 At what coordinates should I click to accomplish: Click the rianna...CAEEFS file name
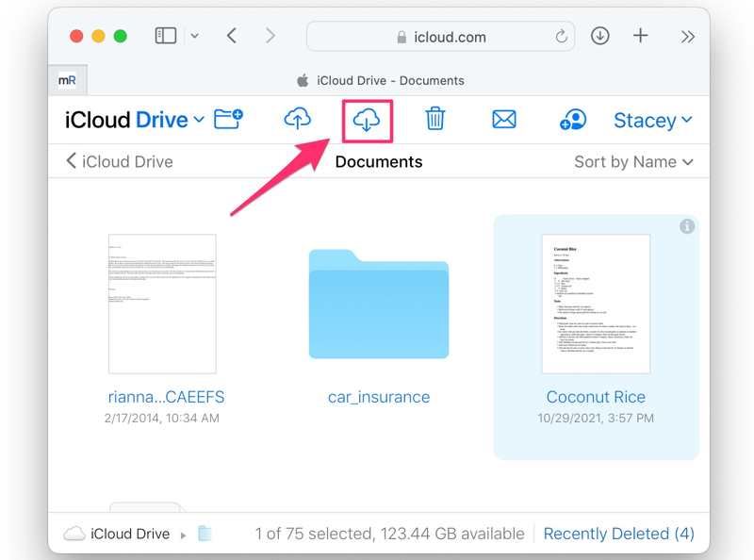click(x=166, y=397)
